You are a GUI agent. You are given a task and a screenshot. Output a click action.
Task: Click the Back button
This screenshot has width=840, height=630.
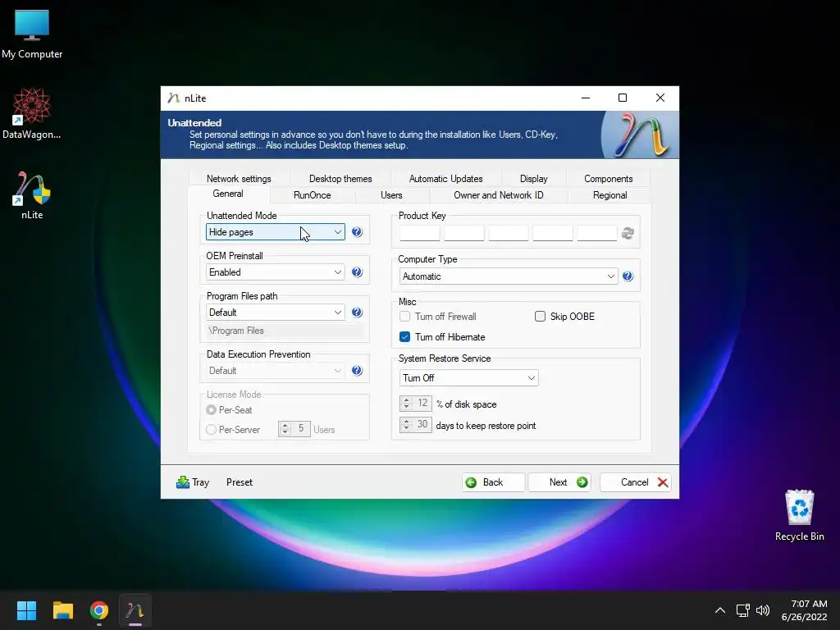click(493, 482)
